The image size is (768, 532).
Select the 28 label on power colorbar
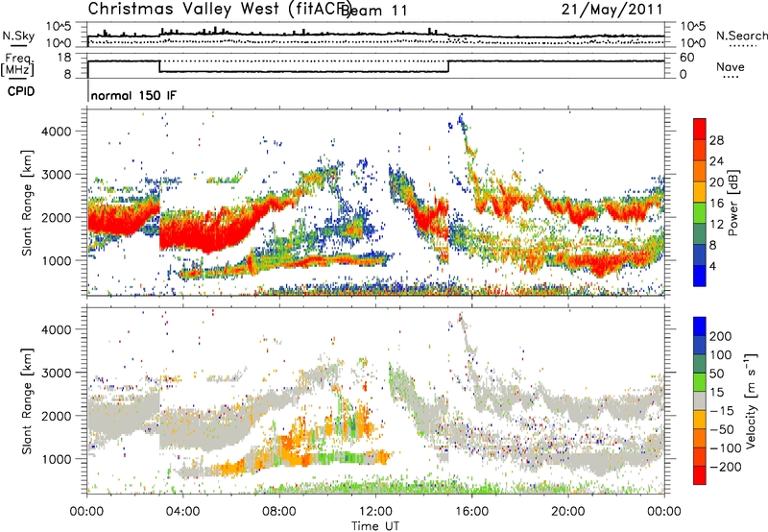[716, 140]
